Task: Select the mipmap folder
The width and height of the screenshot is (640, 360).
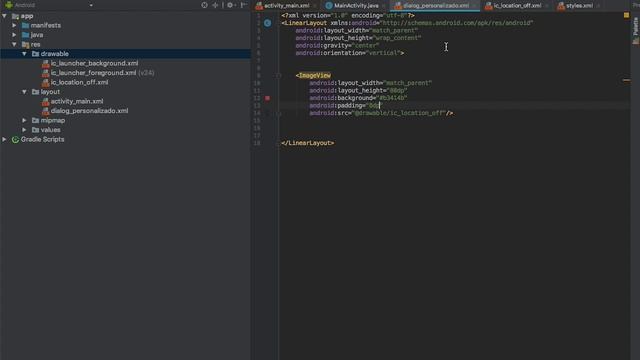Action: (x=53, y=120)
